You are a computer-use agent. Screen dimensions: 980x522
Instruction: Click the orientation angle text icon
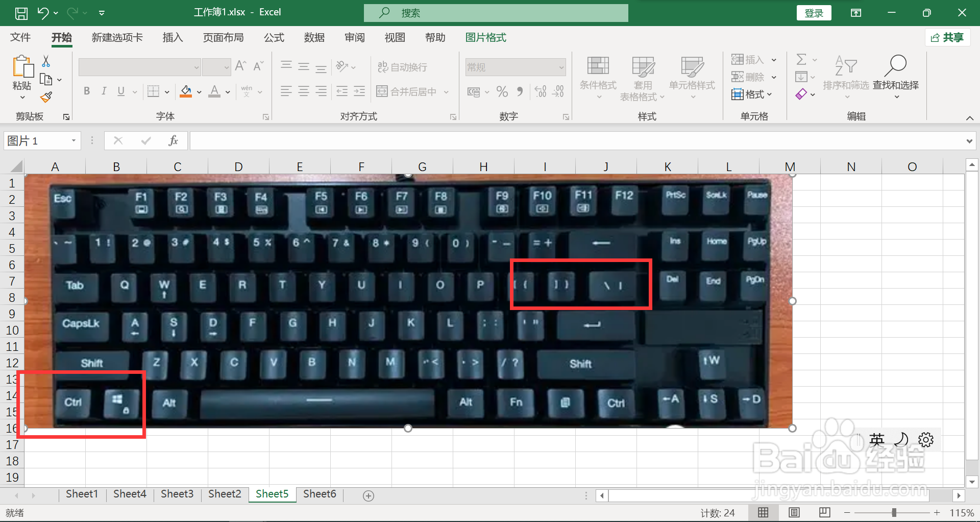pyautogui.click(x=342, y=66)
